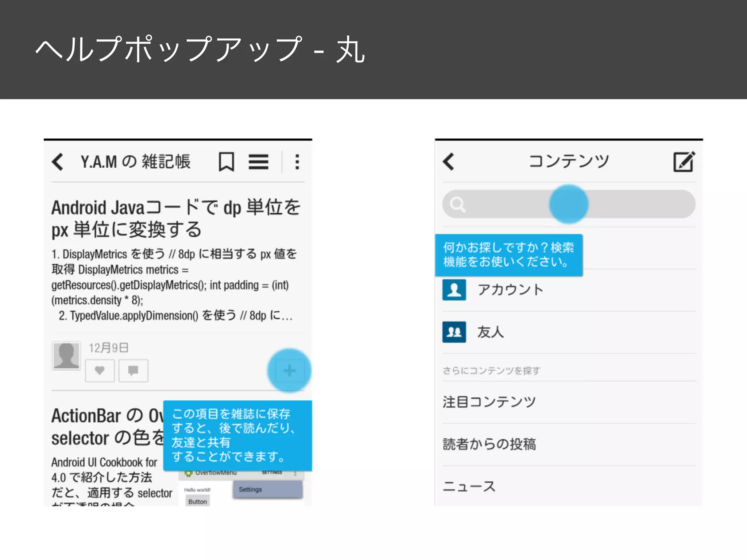Tap the back chevron on コンテンツ screen
The image size is (747, 560).
(x=449, y=162)
